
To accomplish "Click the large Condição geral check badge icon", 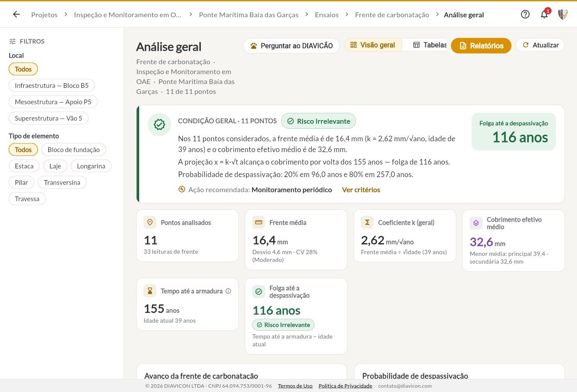I will (159, 124).
